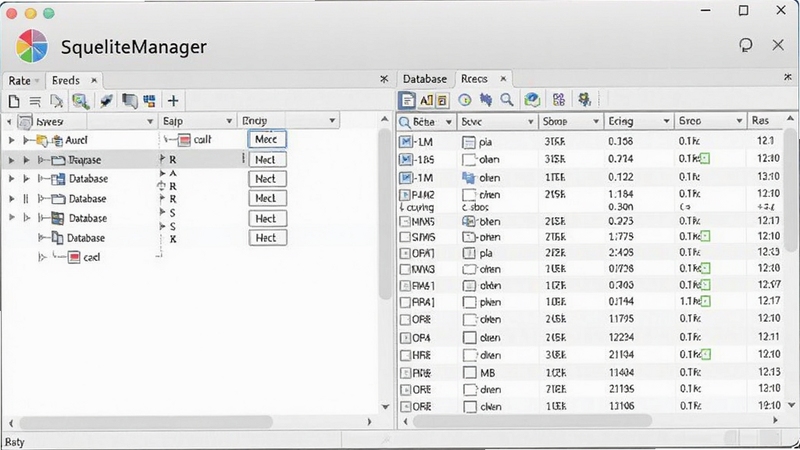
Task: Toggle the checkbox of the -185 row
Action: click(406, 160)
